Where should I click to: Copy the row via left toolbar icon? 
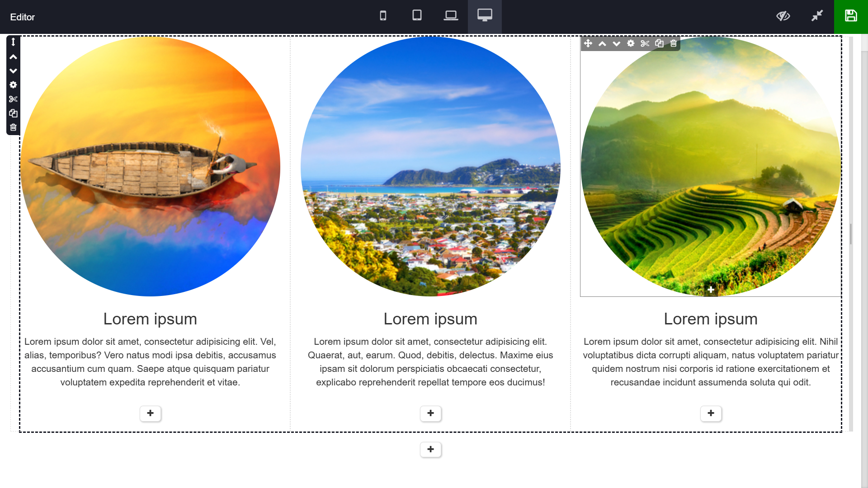click(13, 113)
